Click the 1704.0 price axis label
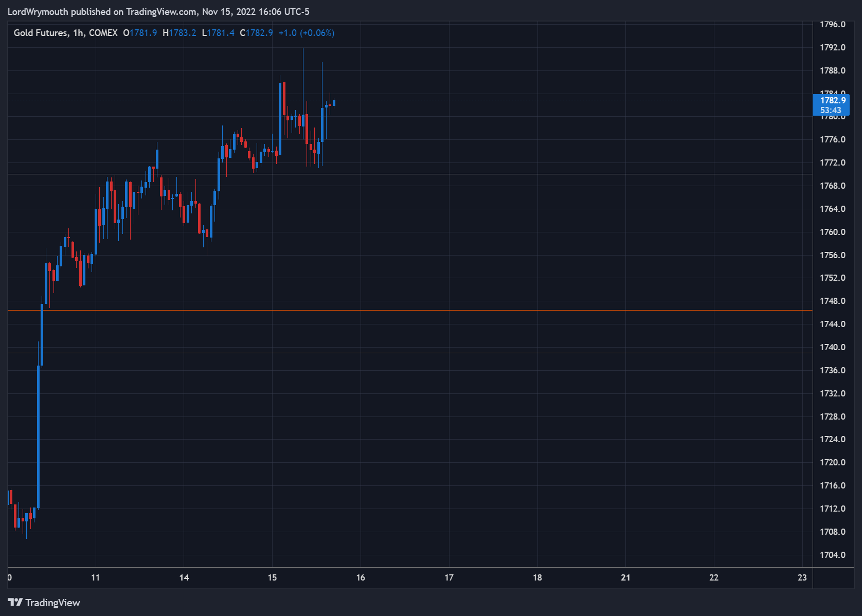This screenshot has height=616, width=862. coord(832,555)
